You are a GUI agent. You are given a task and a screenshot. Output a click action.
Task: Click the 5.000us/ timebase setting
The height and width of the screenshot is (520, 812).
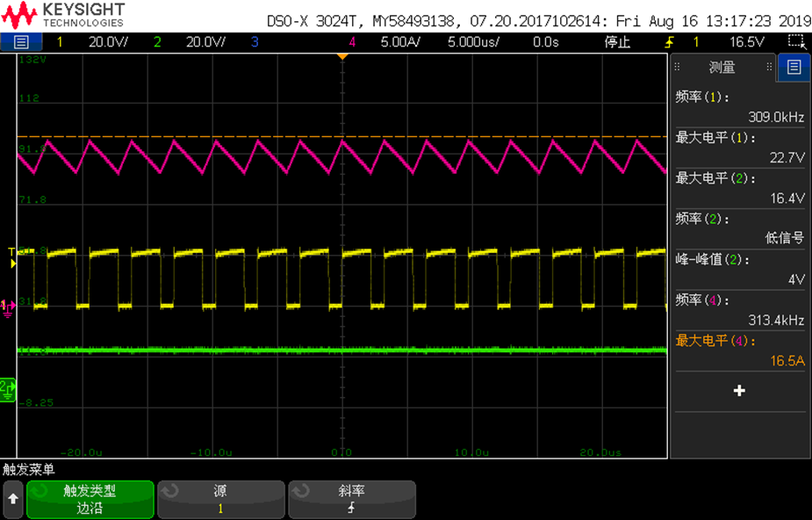[x=473, y=42]
